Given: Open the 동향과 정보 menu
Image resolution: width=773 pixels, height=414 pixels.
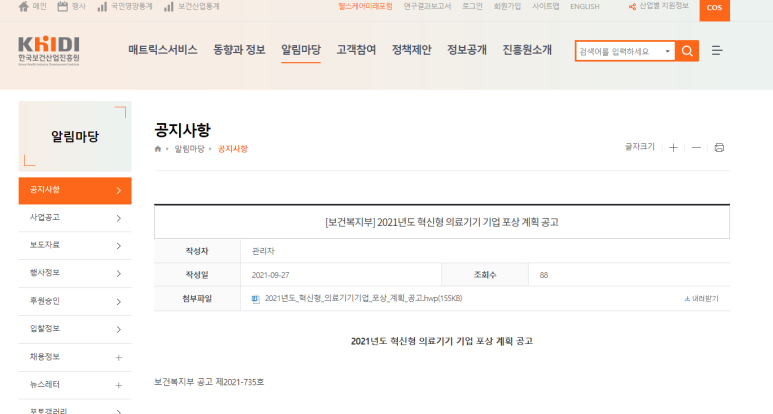Looking at the screenshot, I should pyautogui.click(x=239, y=50).
